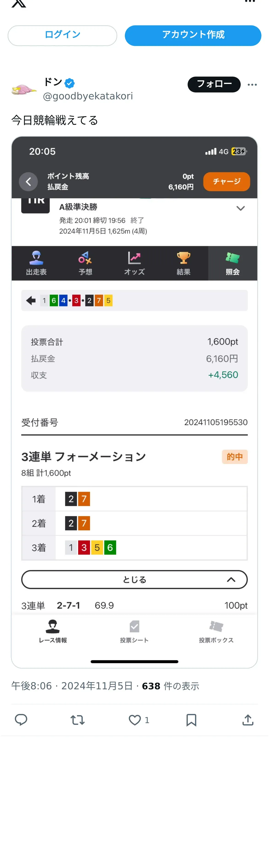Click the 638 件の表示 view count
Screen dimensions: 269x868
click(170, 686)
